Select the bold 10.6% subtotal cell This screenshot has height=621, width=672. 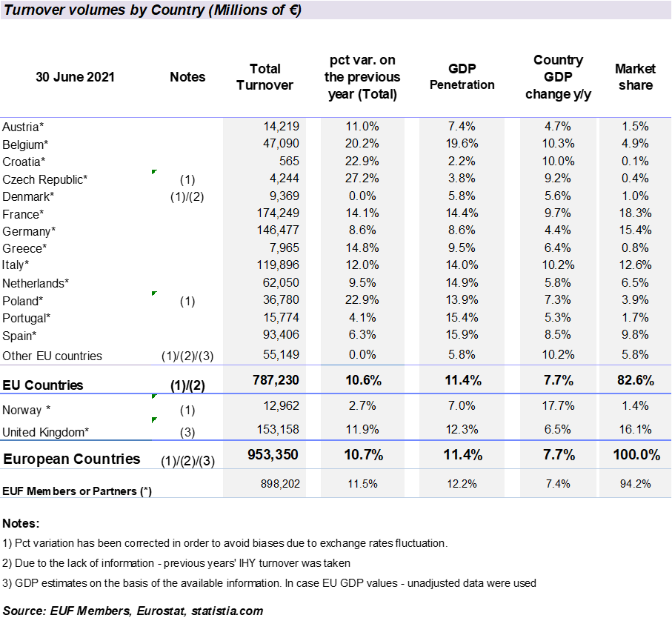pos(363,380)
